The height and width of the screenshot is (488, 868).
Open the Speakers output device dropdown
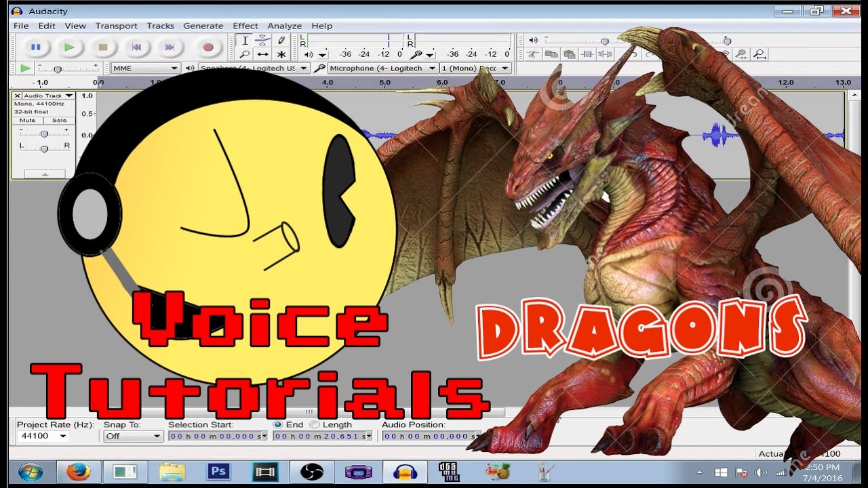coord(254,68)
